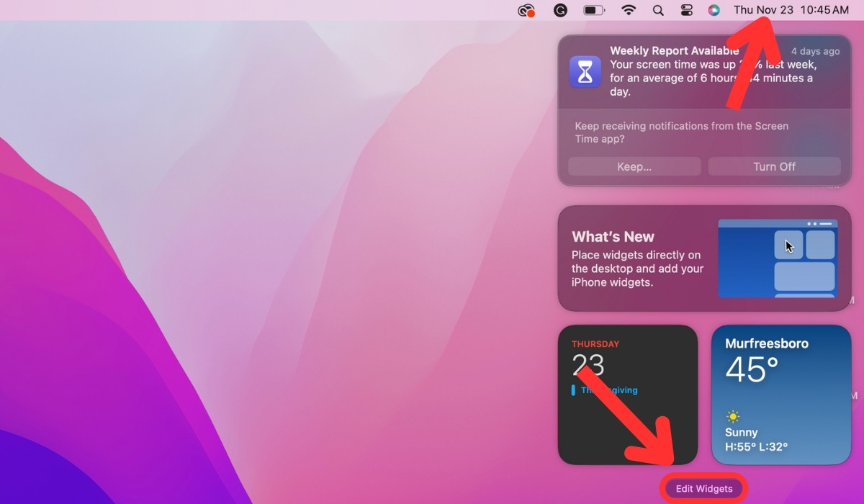Check the battery status icon
Viewport: 864px width, 504px height.
(592, 10)
